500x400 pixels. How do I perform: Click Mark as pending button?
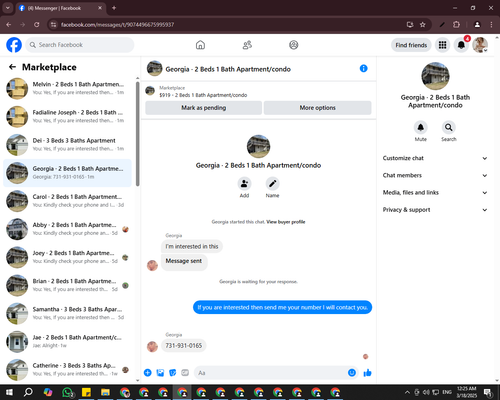204,108
